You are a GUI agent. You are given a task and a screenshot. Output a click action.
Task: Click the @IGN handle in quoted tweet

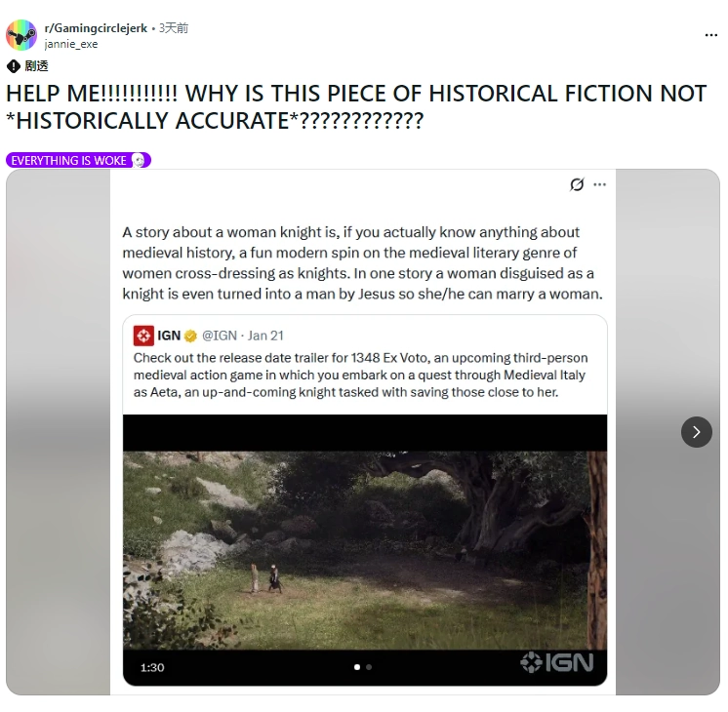pos(220,336)
